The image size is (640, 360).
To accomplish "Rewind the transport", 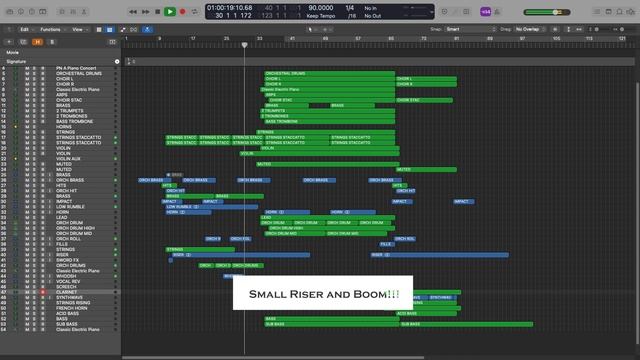I will pos(133,12).
